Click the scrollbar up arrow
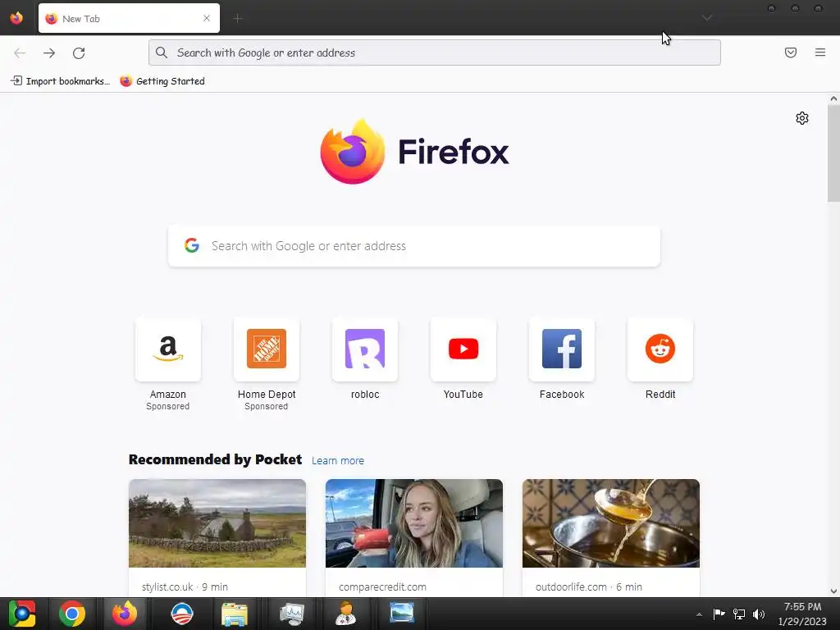The width and height of the screenshot is (840, 630). tap(833, 98)
